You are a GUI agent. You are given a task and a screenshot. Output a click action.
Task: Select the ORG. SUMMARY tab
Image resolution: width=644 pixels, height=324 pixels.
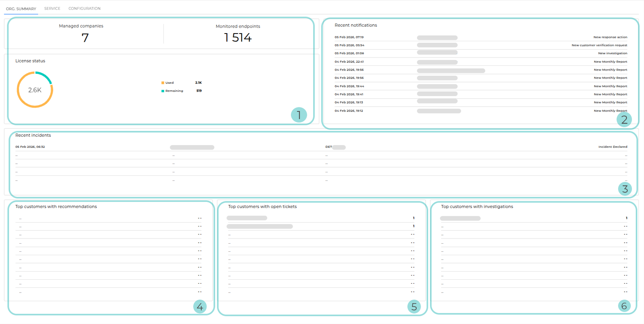(21, 8)
